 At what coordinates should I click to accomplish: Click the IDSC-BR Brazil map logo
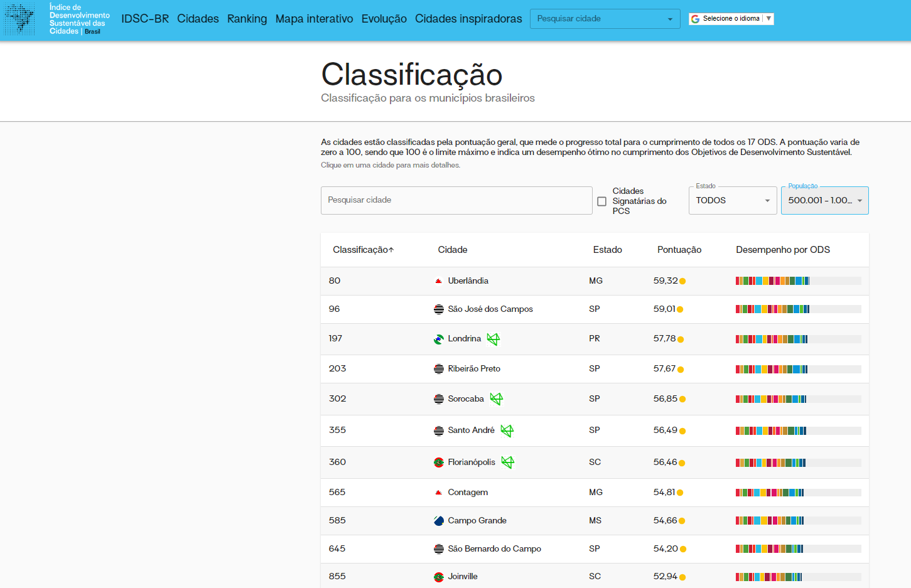tap(19, 19)
